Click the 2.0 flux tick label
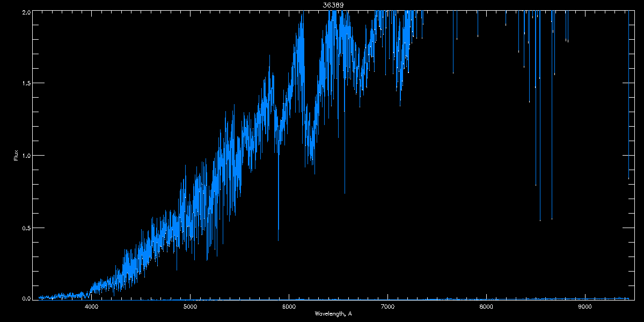The height and width of the screenshot is (322, 644). point(25,12)
